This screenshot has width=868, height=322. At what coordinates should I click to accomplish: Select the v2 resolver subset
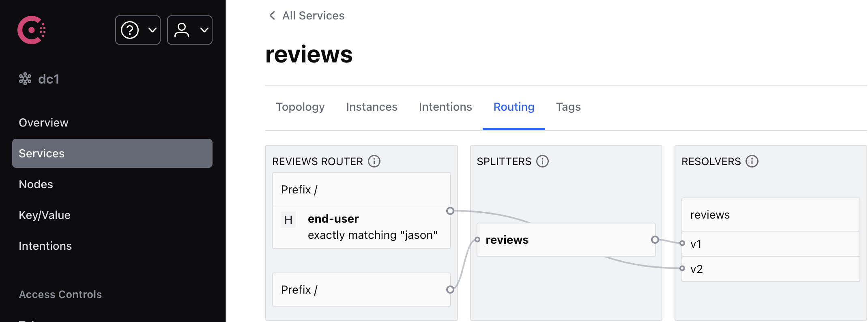(x=771, y=269)
